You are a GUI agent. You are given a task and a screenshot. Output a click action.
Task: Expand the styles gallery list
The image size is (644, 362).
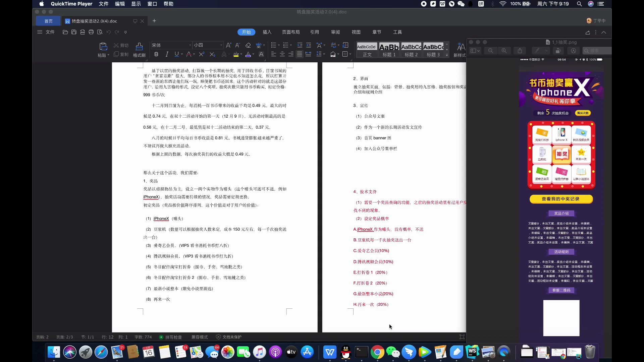[x=447, y=55]
